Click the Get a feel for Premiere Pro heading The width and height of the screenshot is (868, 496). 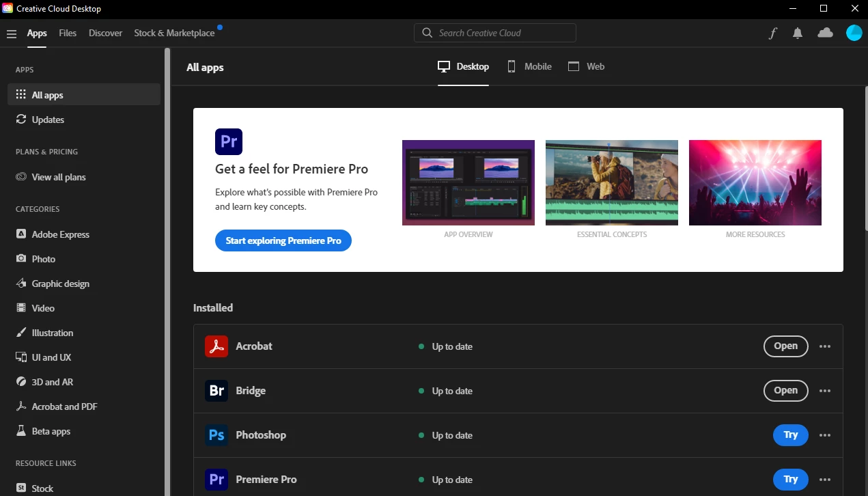[292, 169]
